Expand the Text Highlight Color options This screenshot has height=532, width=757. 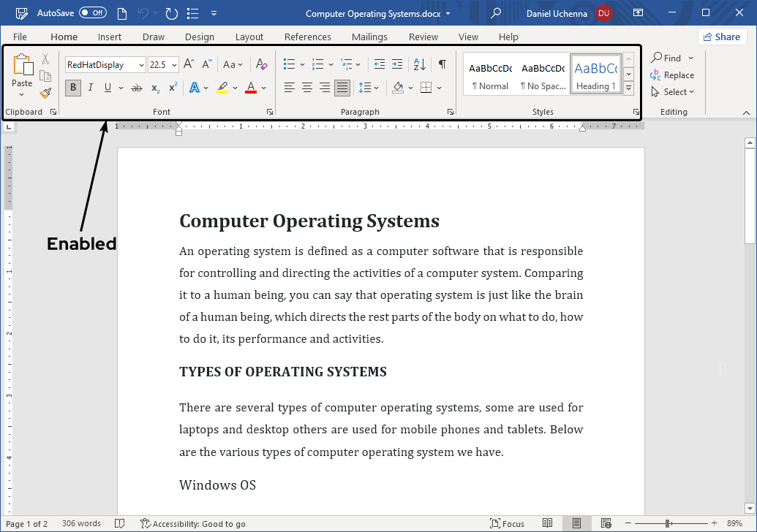[x=235, y=88]
